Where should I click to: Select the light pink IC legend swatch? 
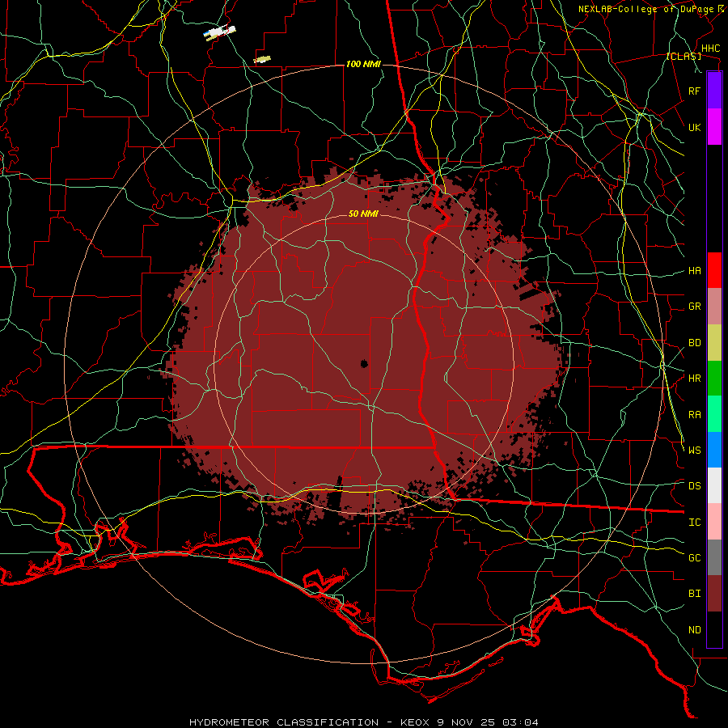(714, 522)
